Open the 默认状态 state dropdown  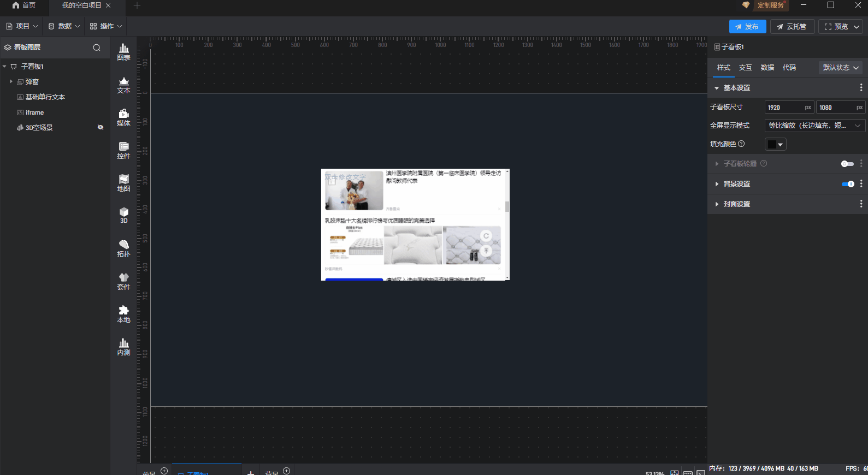[x=841, y=68]
